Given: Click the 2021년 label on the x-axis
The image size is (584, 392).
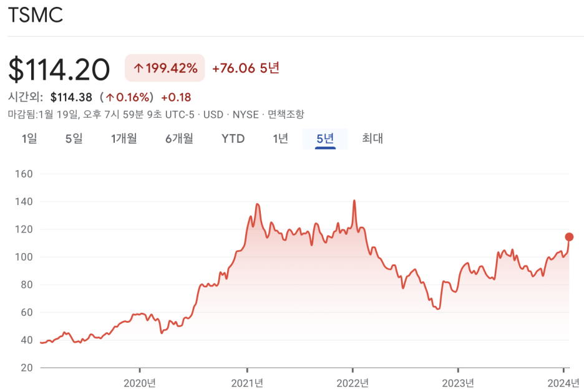Looking at the screenshot, I should [x=248, y=381].
